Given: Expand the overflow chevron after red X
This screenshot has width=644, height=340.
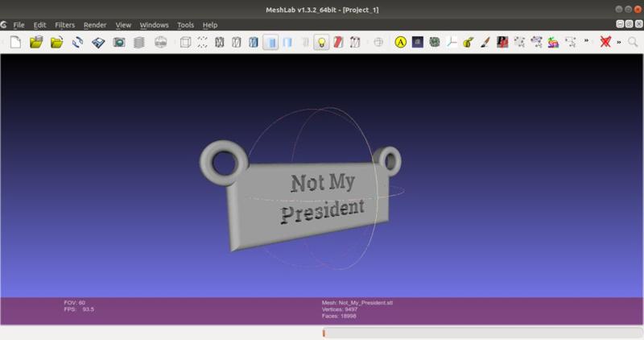Looking at the screenshot, I should [x=619, y=42].
